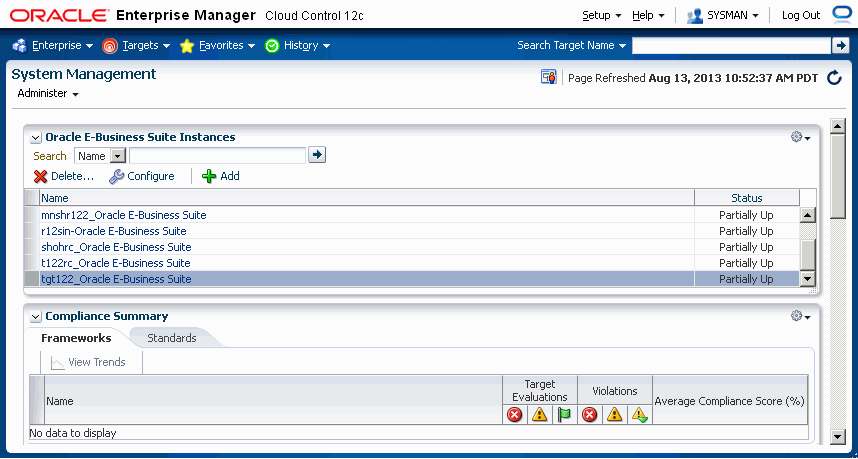The height and width of the screenshot is (459, 858).
Task: Open t122rc_Oracle E-Business Suite link
Action: pyautogui.click(x=116, y=263)
